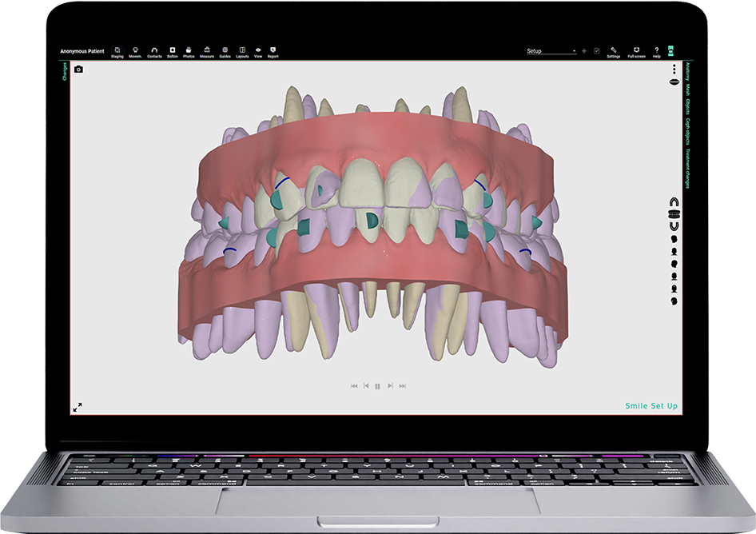756x534 pixels.
Task: Open Settings
Action: click(x=613, y=52)
